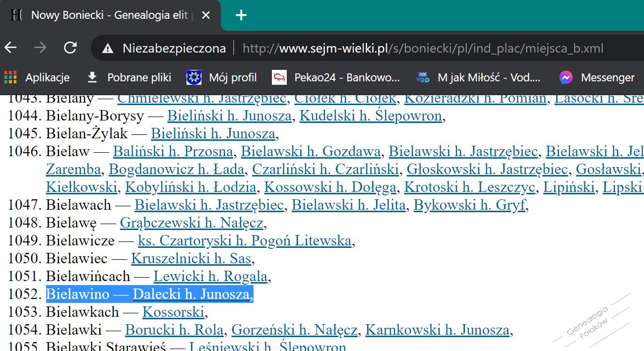Viewport: 644px width, 351px height.
Task: Open Grąbczewski h. Nałęcz link
Action: coord(192,223)
